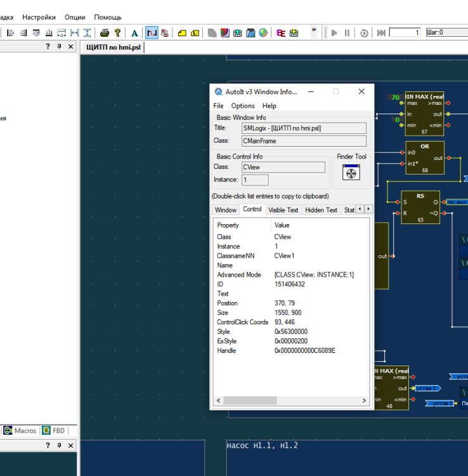
Task: Close the upper side panel
Action: pos(70,46)
